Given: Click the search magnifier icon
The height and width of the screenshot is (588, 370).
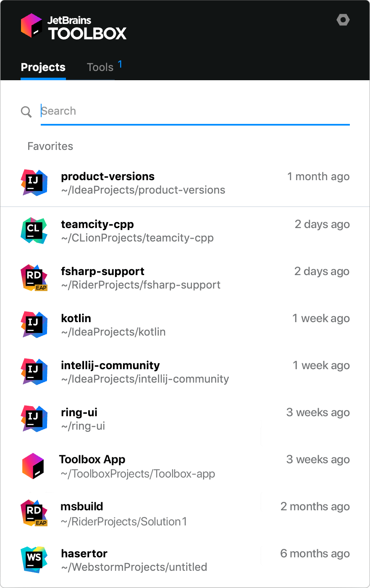Looking at the screenshot, I should [26, 112].
